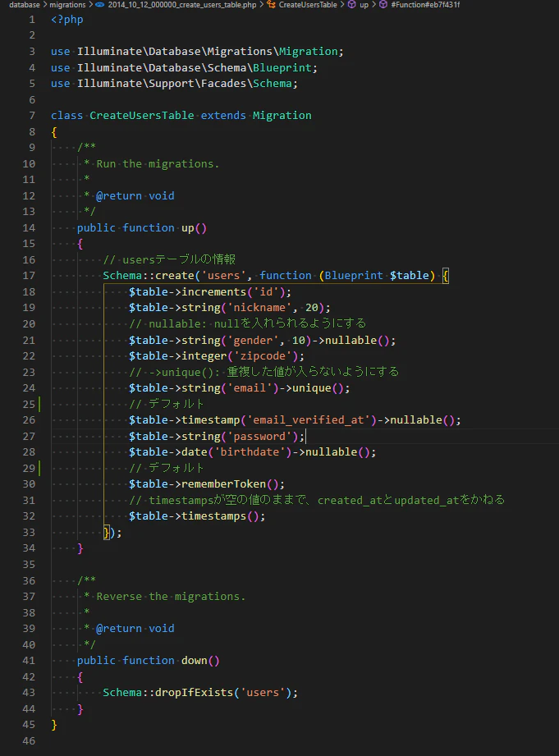Image resolution: width=559 pixels, height=756 pixels.
Task: Click the 'birthdate' string literal
Action: tap(250, 452)
